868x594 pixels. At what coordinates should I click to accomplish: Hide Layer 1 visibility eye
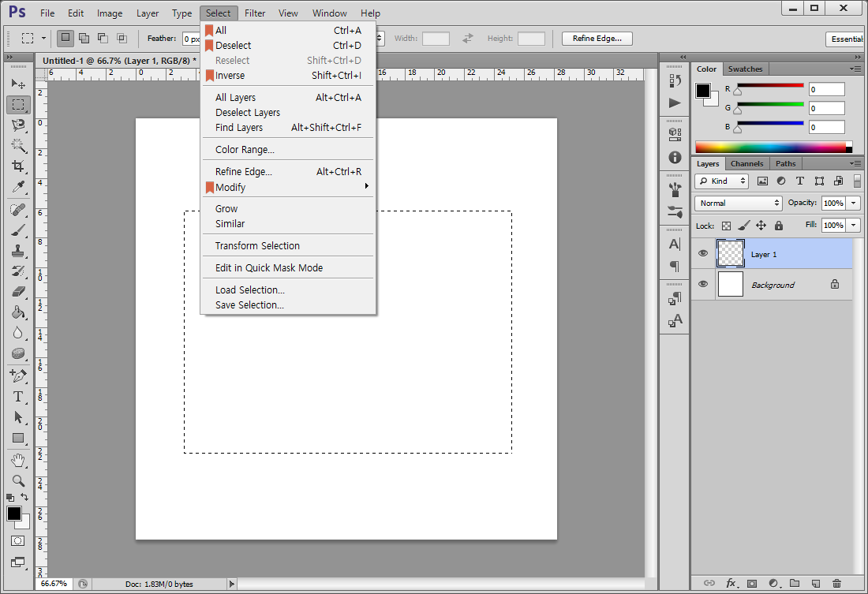point(703,253)
